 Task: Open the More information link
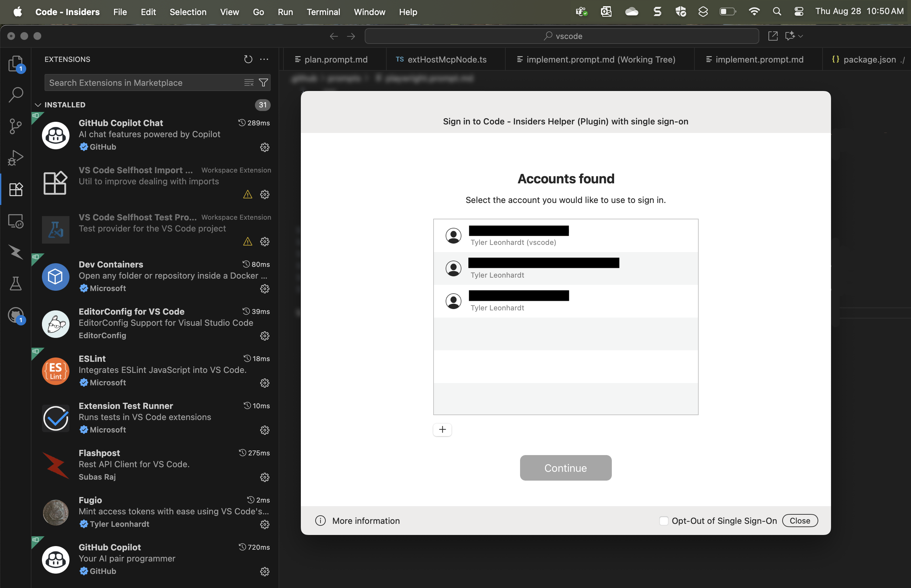coord(365,521)
